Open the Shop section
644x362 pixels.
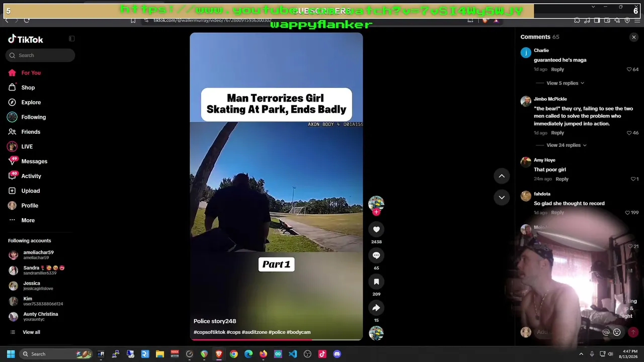click(x=28, y=87)
